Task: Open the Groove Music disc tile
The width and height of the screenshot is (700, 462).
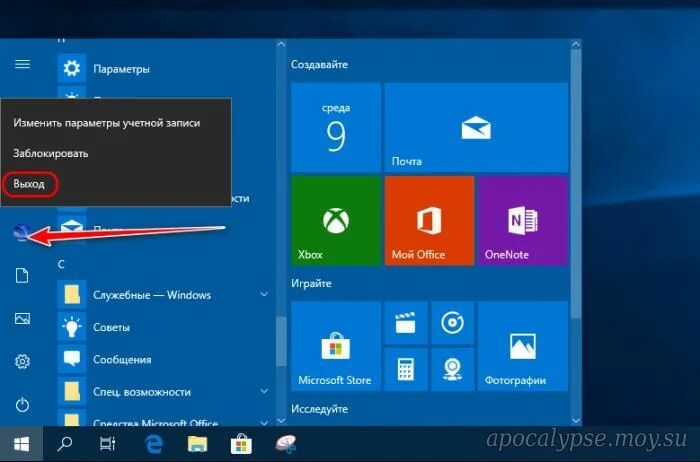Action: pos(452,323)
